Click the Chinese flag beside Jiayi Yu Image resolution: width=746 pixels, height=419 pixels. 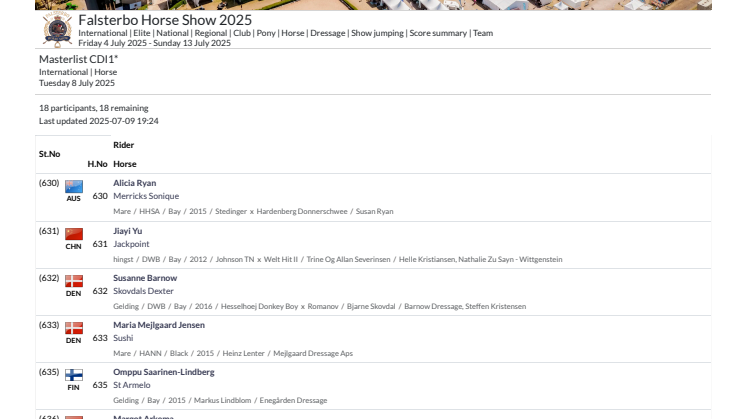click(74, 234)
